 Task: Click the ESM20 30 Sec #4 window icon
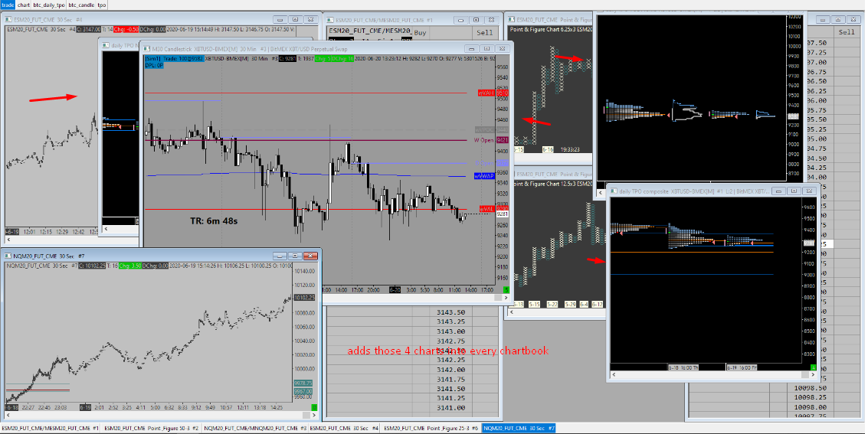pyautogui.click(x=9, y=20)
